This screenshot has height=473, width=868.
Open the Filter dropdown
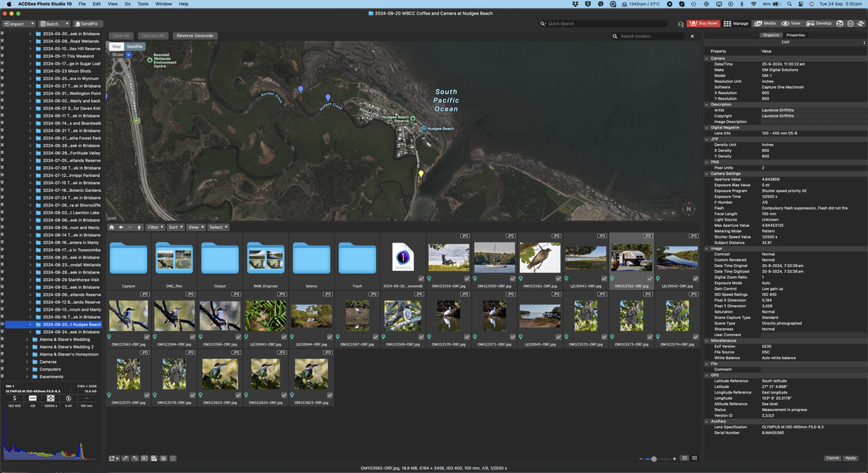coord(155,227)
